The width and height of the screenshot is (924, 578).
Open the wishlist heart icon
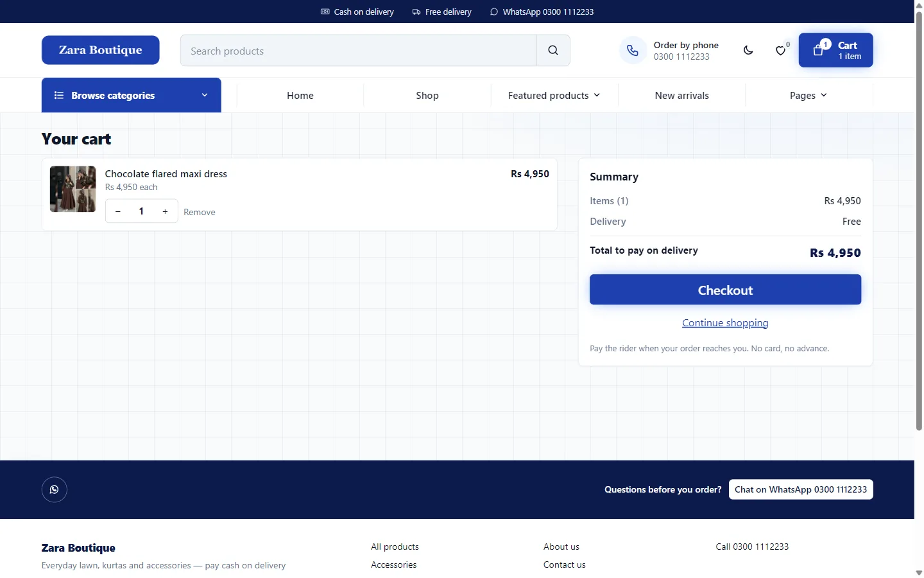pyautogui.click(x=780, y=50)
